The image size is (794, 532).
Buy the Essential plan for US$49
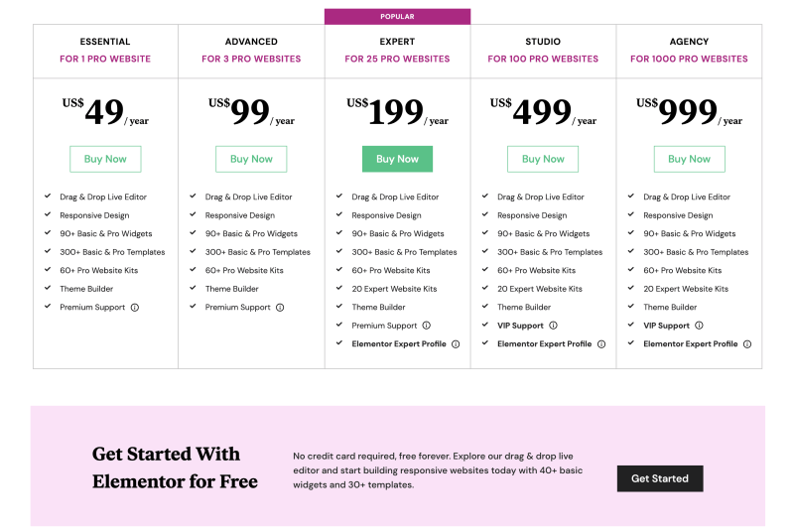[x=105, y=159]
